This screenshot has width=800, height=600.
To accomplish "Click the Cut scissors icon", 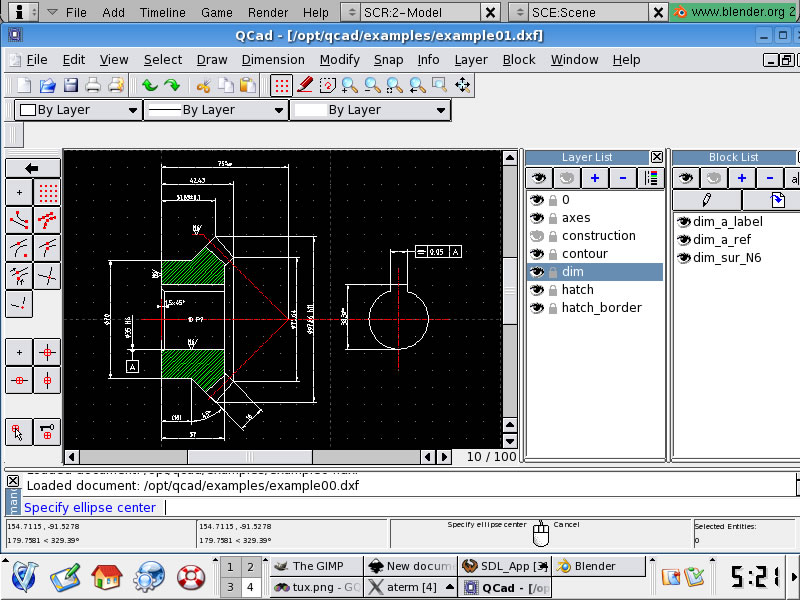I will click(x=203, y=86).
